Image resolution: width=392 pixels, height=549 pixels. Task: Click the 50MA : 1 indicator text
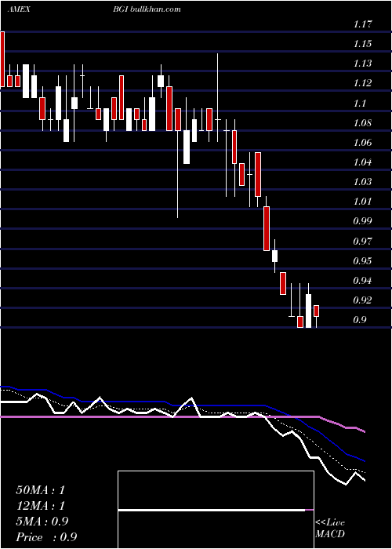pyautogui.click(x=40, y=490)
